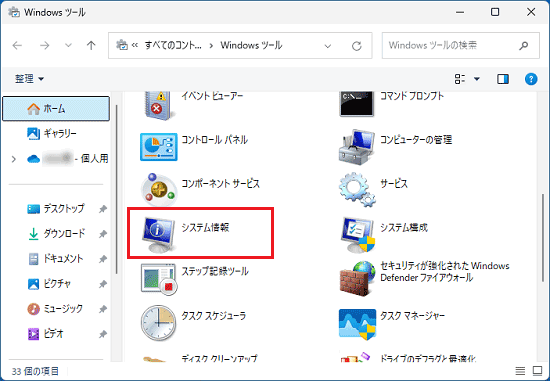Image resolution: width=550 pixels, height=381 pixels.
Task: Click the ピクチャ icon in sidebar
Action: point(33,284)
